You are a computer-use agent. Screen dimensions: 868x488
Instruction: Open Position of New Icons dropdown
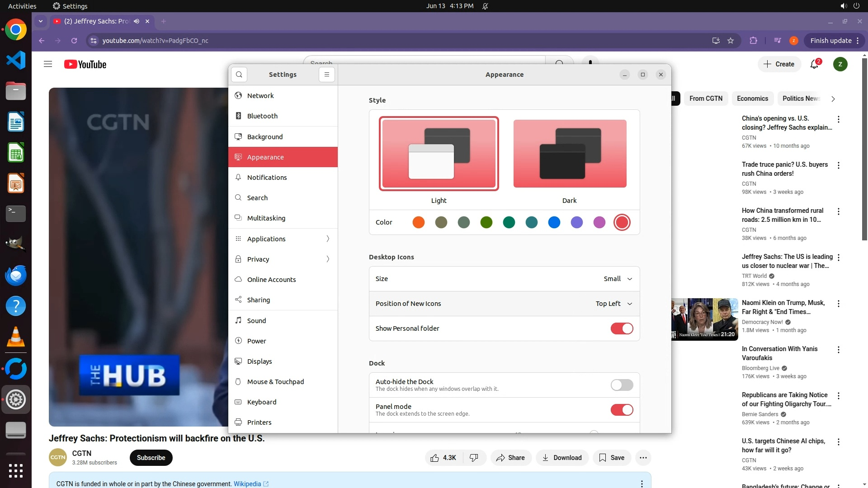(613, 304)
